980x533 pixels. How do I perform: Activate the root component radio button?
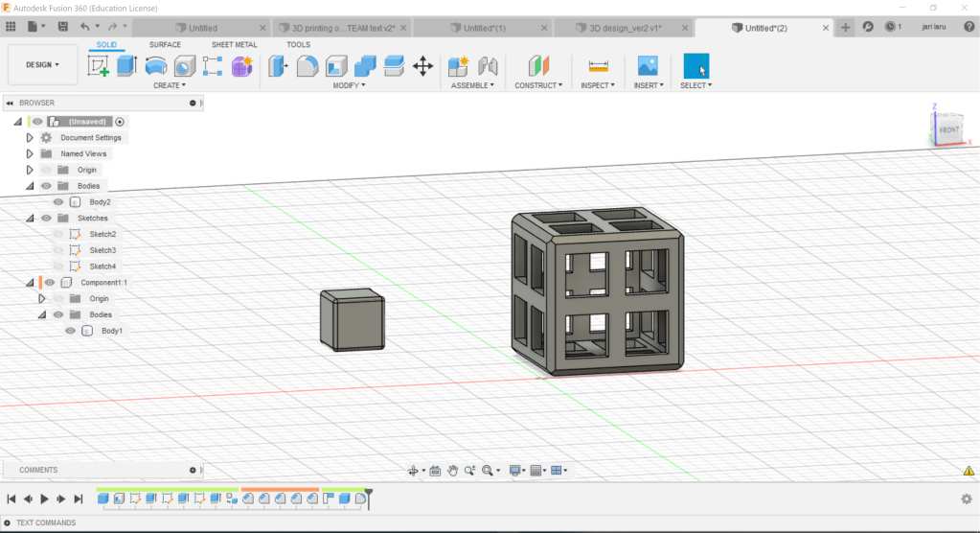(x=120, y=122)
